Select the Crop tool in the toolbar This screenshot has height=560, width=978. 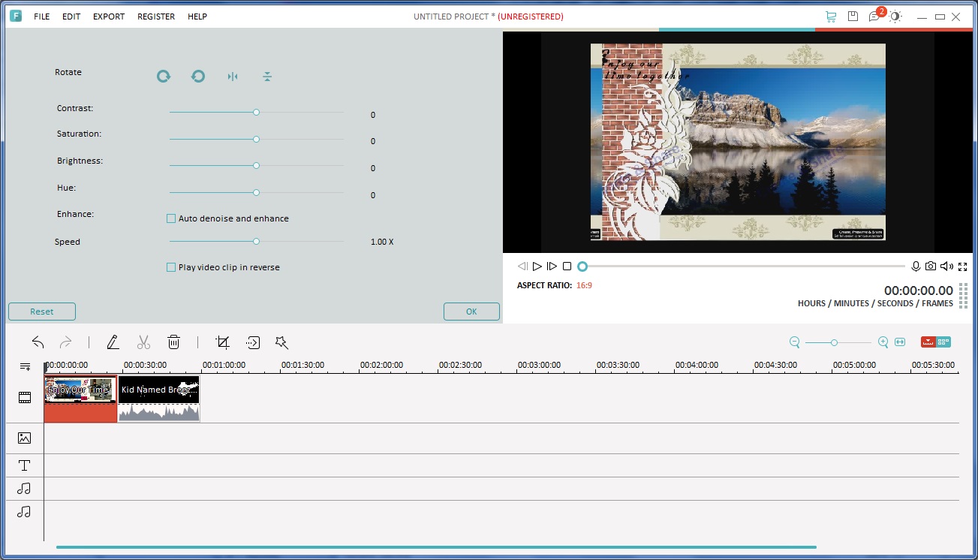pyautogui.click(x=222, y=342)
